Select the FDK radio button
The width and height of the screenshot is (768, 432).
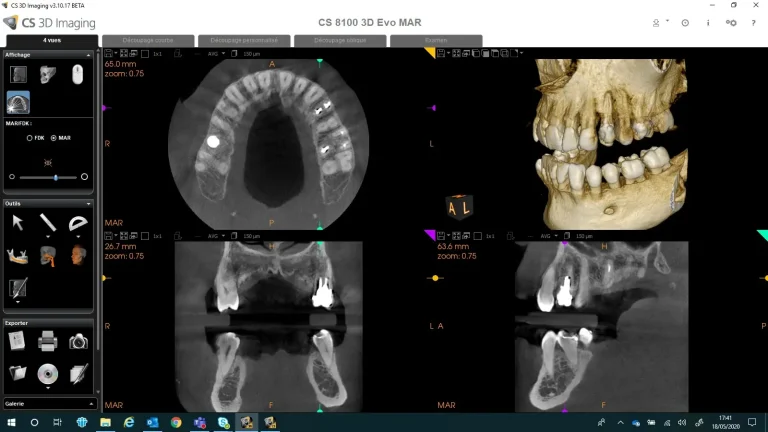pos(29,138)
